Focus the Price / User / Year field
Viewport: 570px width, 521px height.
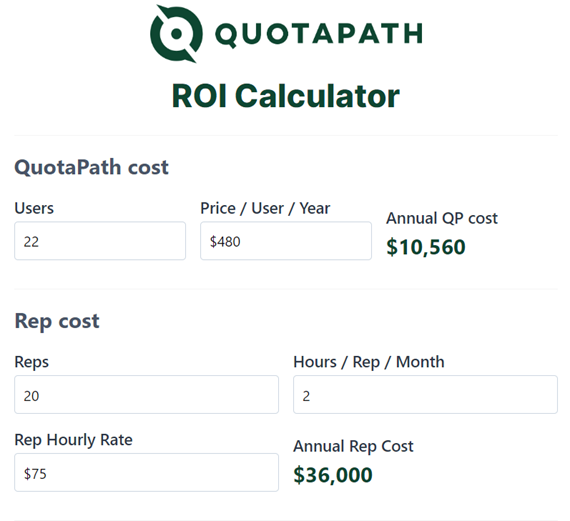[286, 241]
